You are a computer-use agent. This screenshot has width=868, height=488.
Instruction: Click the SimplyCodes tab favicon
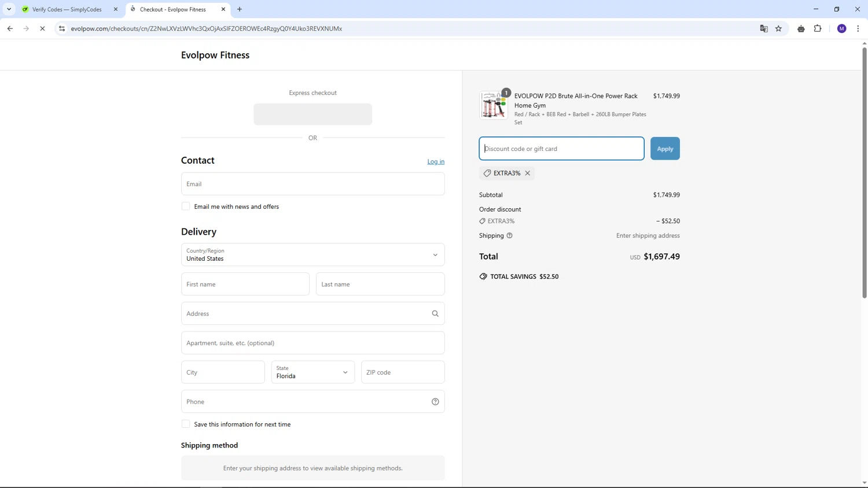[25, 9]
